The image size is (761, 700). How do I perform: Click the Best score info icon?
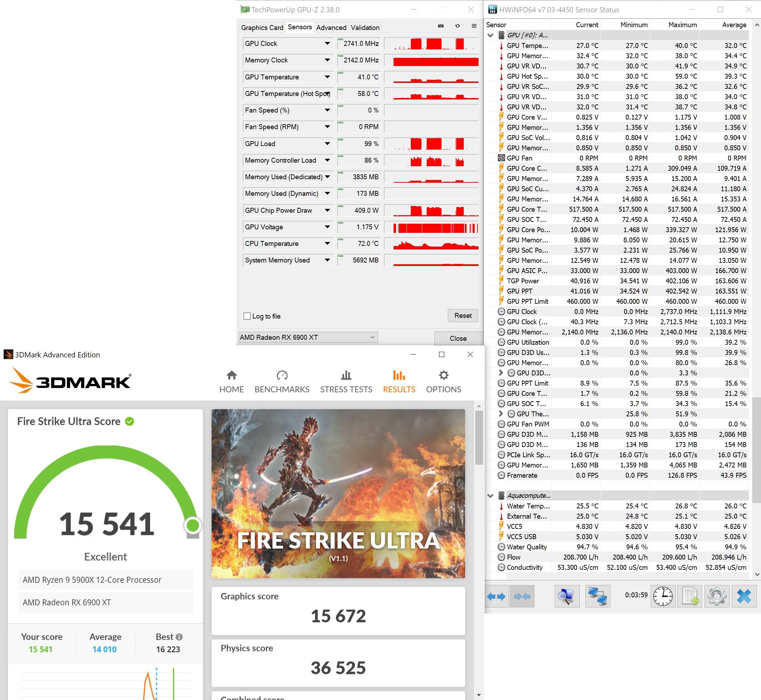179,637
